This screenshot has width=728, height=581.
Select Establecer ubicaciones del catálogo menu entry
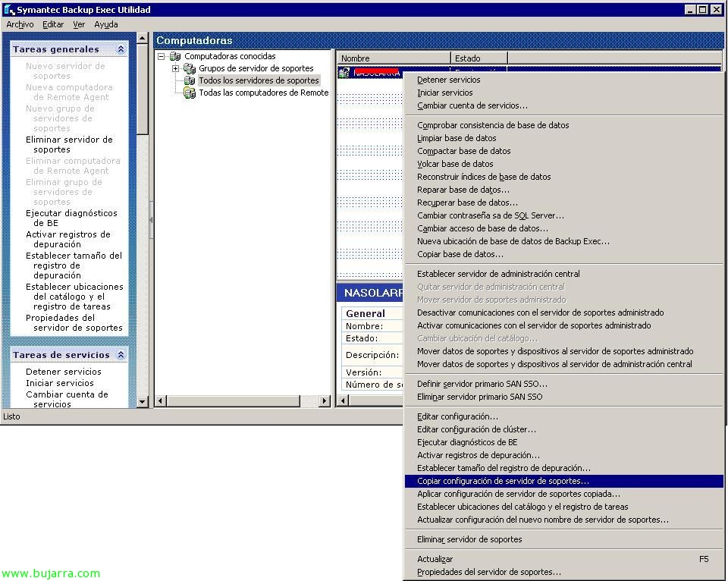563,507
